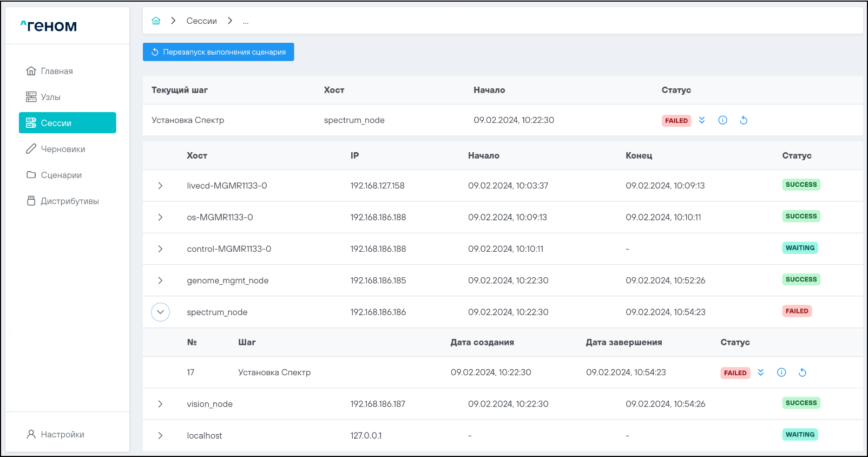
Task: Click the Геном logo
Action: point(49,26)
